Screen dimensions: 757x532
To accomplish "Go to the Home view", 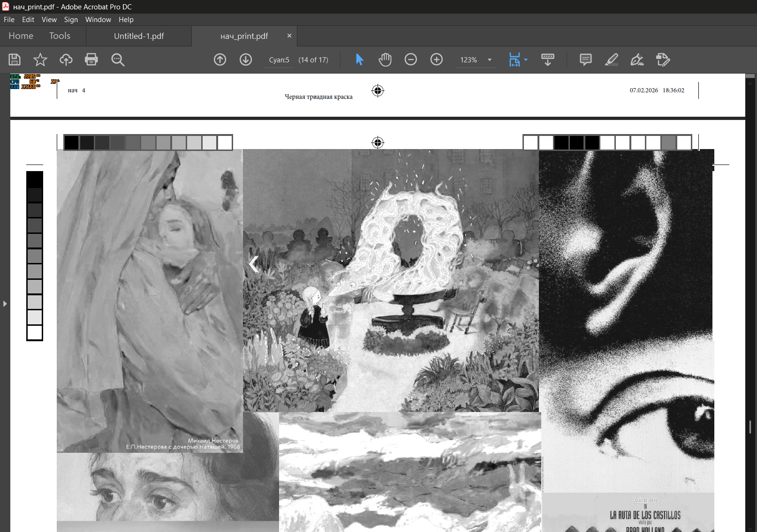I will coord(21,36).
